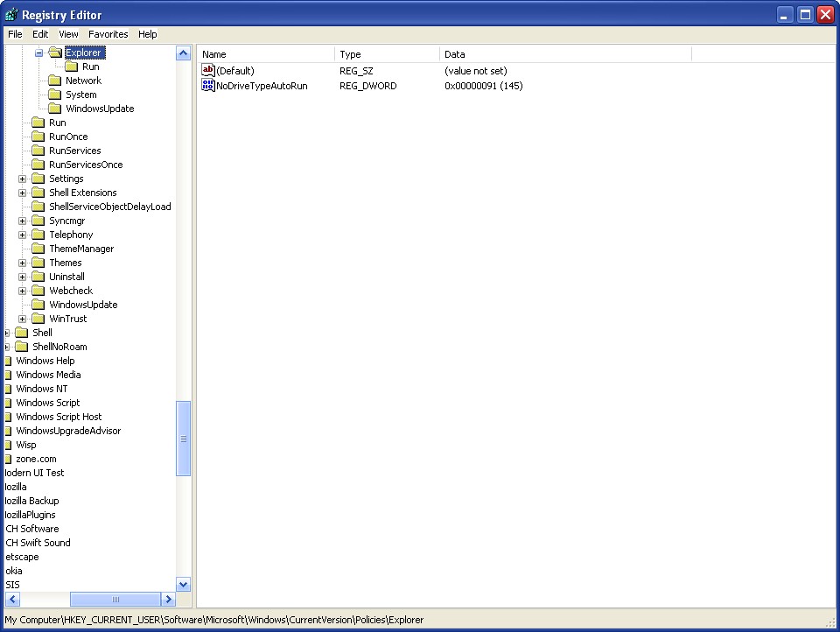
Task: Collapse the Explorer key in the tree
Action: pyautogui.click(x=38, y=53)
